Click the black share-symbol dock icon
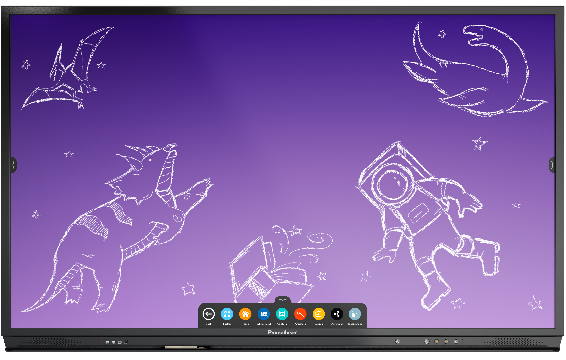The image size is (566, 360). coord(337,314)
